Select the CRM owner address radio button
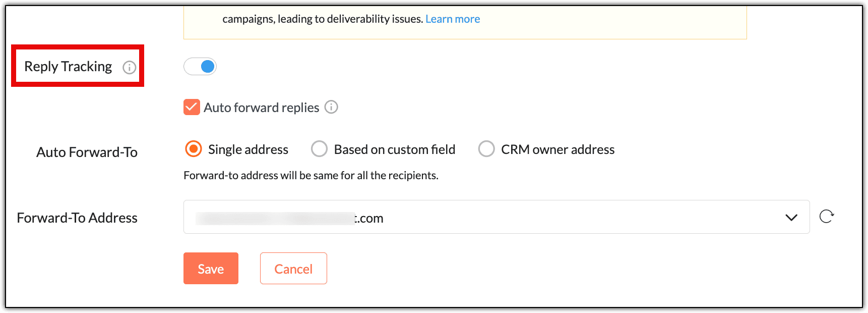This screenshot has height=313, width=868. pos(486,149)
